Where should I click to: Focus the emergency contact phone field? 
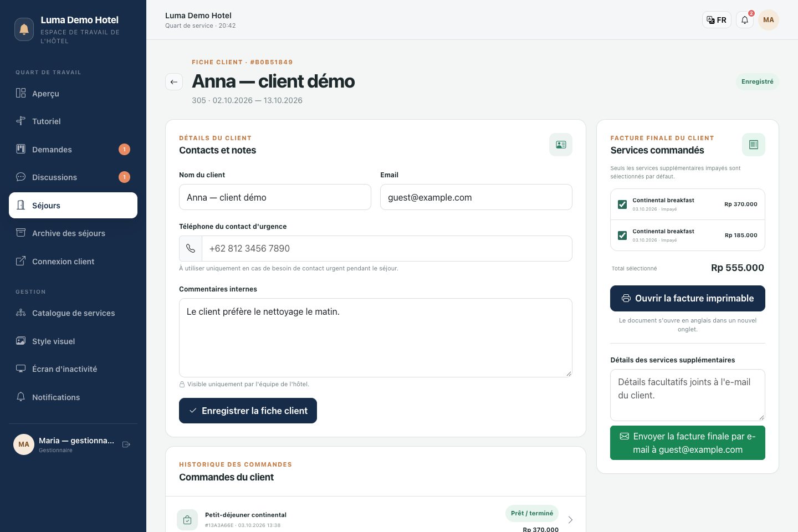click(387, 248)
